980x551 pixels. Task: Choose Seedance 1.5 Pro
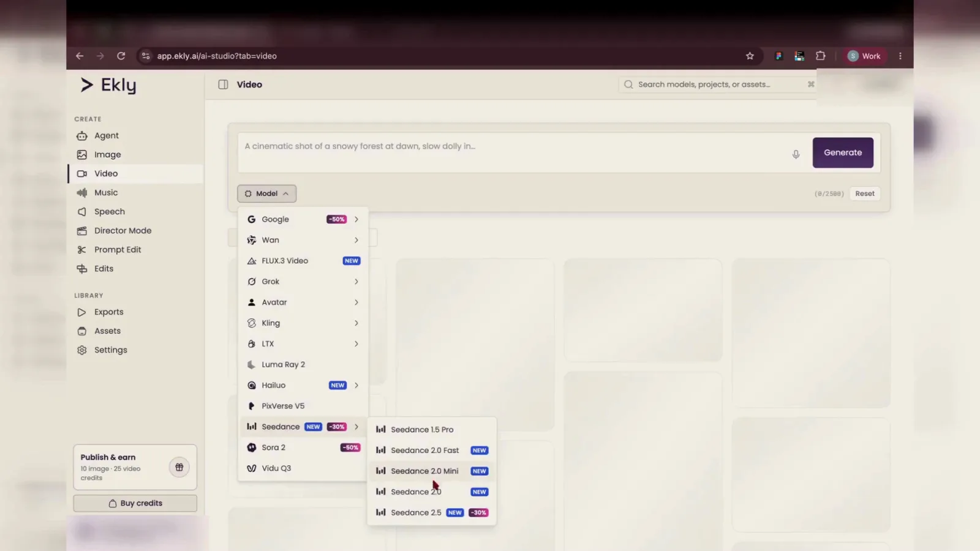[x=432, y=430]
